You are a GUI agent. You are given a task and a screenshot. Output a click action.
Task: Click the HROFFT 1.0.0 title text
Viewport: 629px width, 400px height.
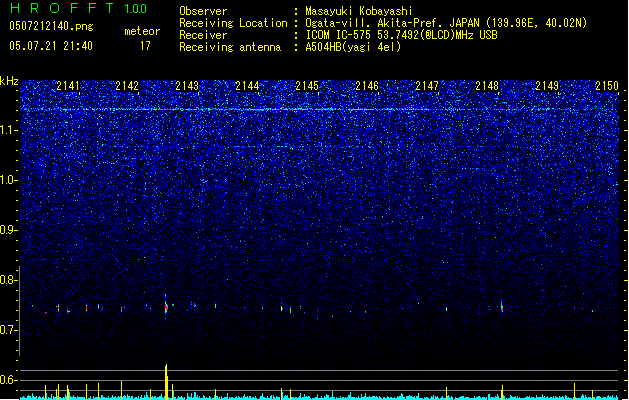tap(79, 8)
